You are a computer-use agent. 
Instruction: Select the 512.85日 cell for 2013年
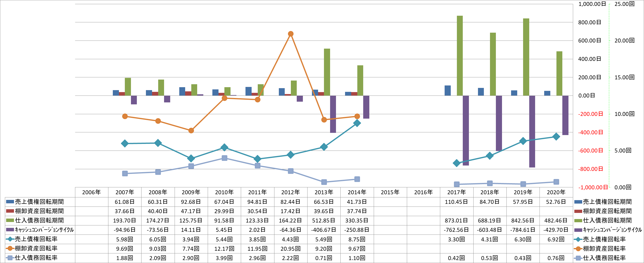(324, 221)
